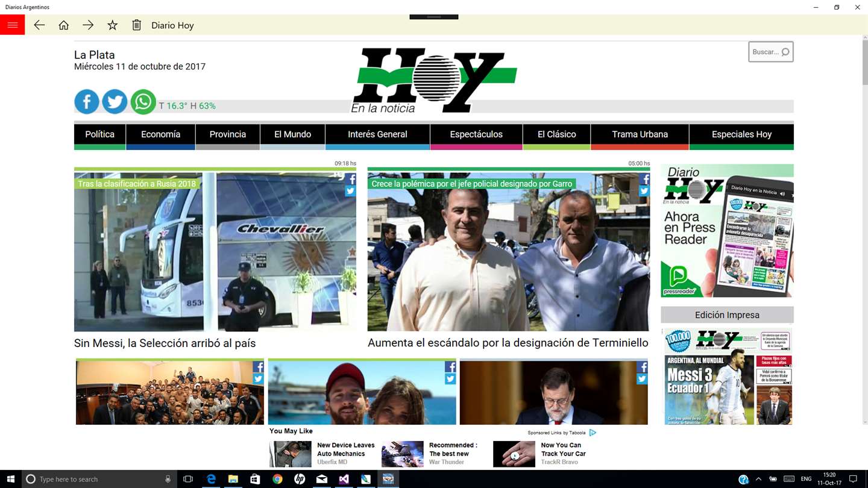868x488 pixels.
Task: Share Selección bus story on Facebook
Action: tap(351, 180)
